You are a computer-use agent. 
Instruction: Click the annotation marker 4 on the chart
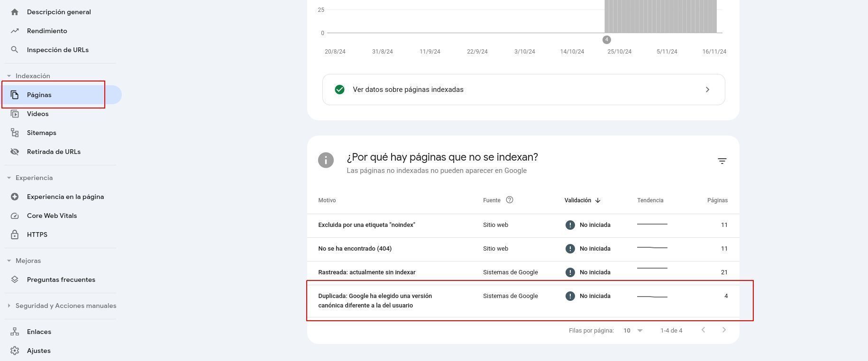click(606, 40)
